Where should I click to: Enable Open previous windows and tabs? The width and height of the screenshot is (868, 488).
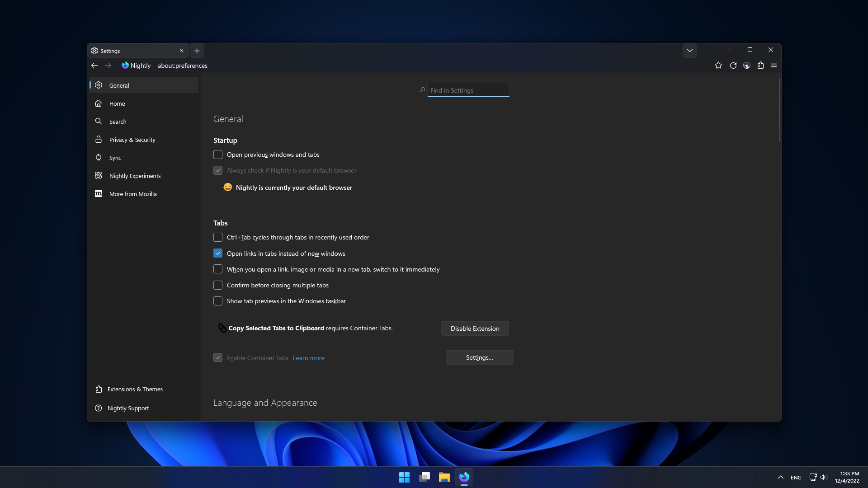point(218,155)
